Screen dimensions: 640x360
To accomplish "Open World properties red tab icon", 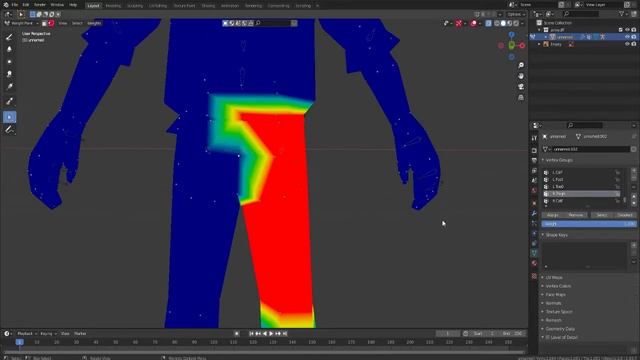I will point(534,191).
